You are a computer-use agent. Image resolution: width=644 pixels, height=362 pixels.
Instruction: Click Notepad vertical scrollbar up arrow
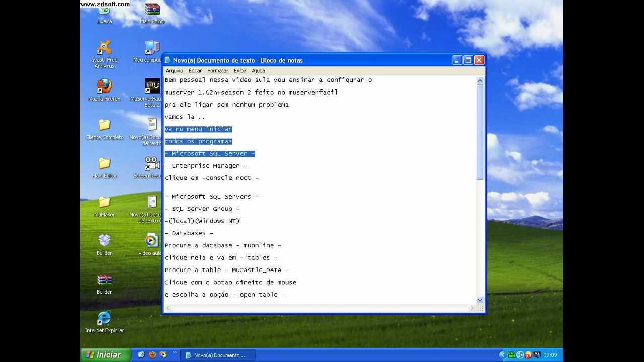[480, 81]
